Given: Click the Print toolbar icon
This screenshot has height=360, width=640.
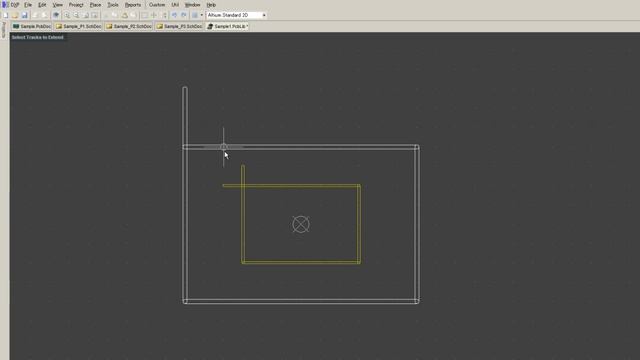Looking at the screenshot, I should pyautogui.click(x=35, y=15).
